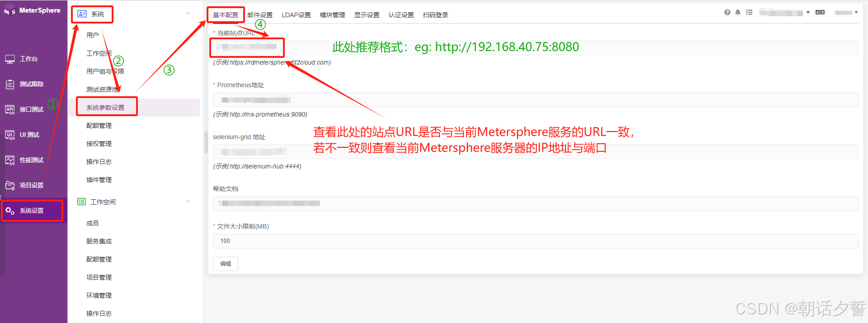
Task: Switch language with the translate icon
Action: click(x=820, y=13)
